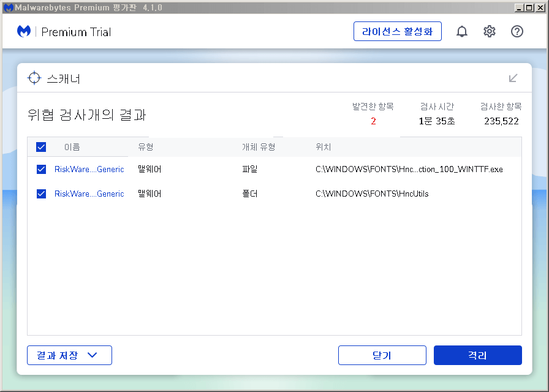Click the scan time 1분 35초
The height and width of the screenshot is (392, 549).
[437, 121]
